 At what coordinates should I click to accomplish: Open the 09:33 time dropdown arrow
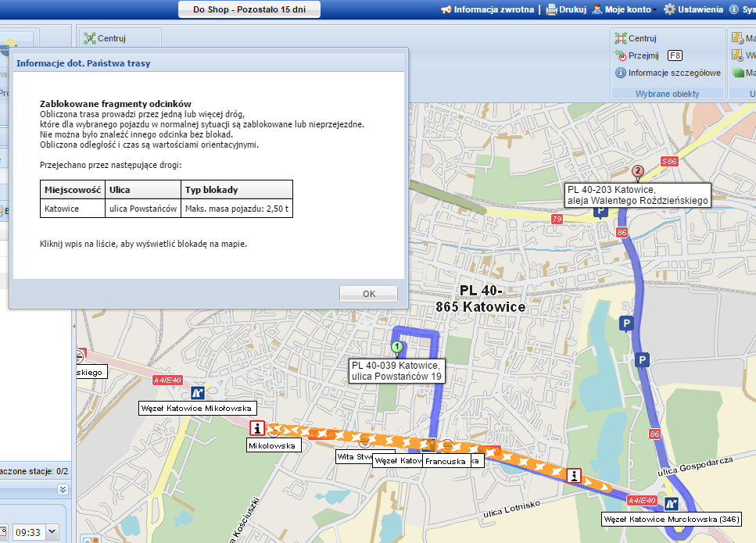coord(52,532)
